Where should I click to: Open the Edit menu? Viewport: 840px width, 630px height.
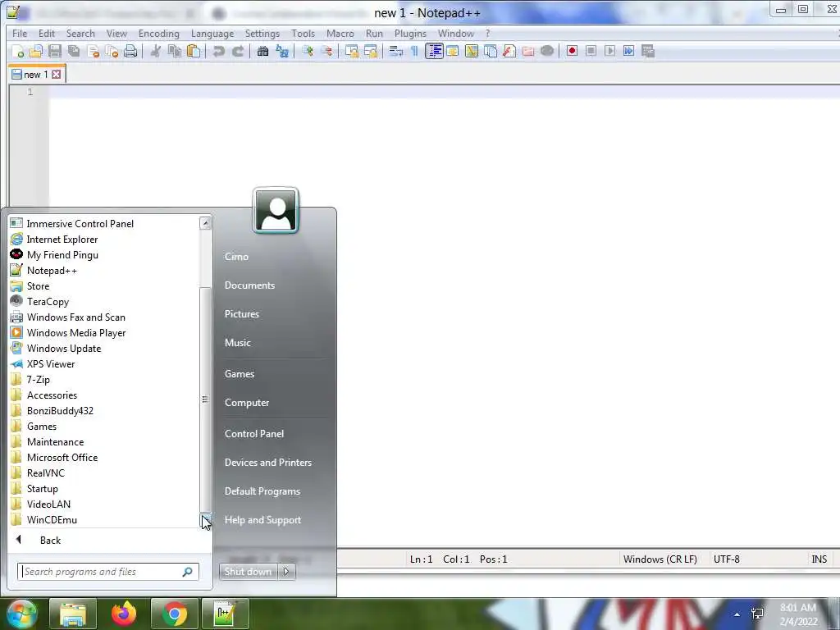pyautogui.click(x=47, y=33)
